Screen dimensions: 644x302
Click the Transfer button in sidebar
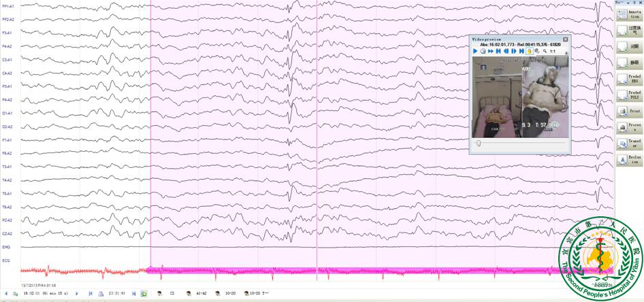click(628, 144)
